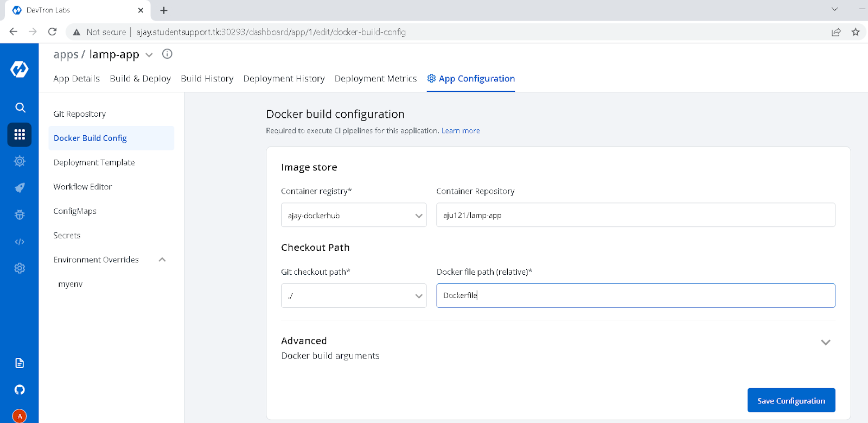The height and width of the screenshot is (423, 868).
Task: Click the Save Configuration button
Action: [x=791, y=401]
